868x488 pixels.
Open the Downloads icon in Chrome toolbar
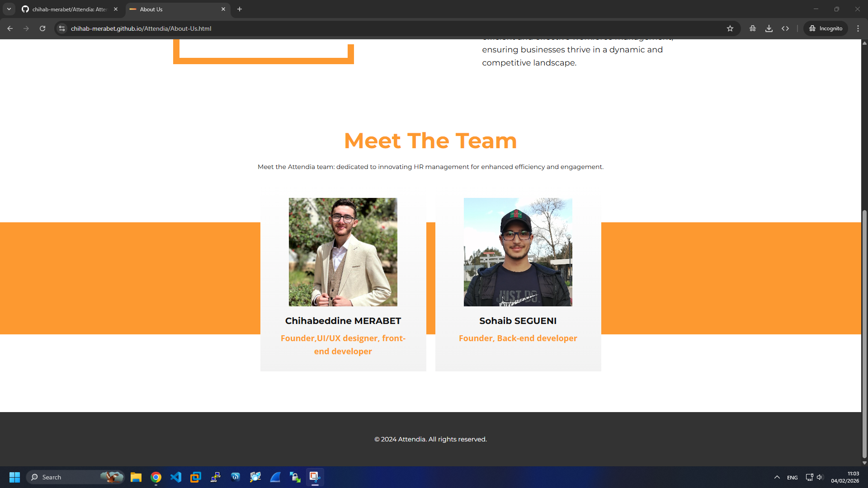769,28
